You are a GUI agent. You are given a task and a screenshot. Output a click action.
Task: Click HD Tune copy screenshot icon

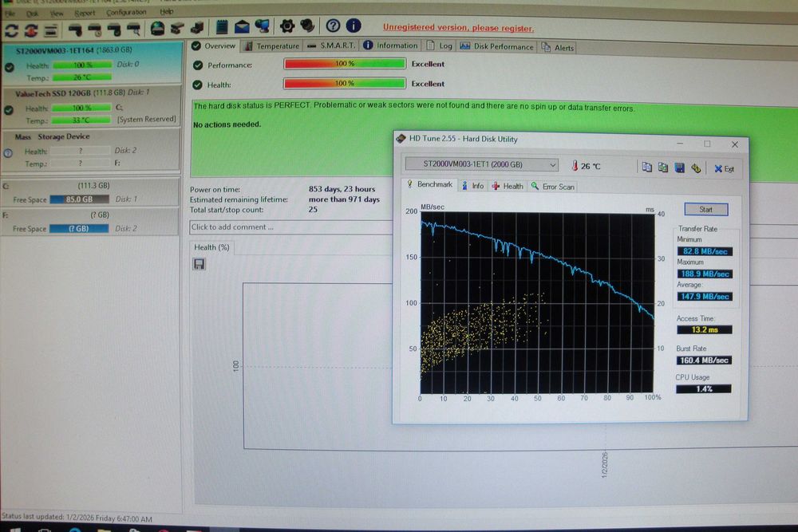663,167
